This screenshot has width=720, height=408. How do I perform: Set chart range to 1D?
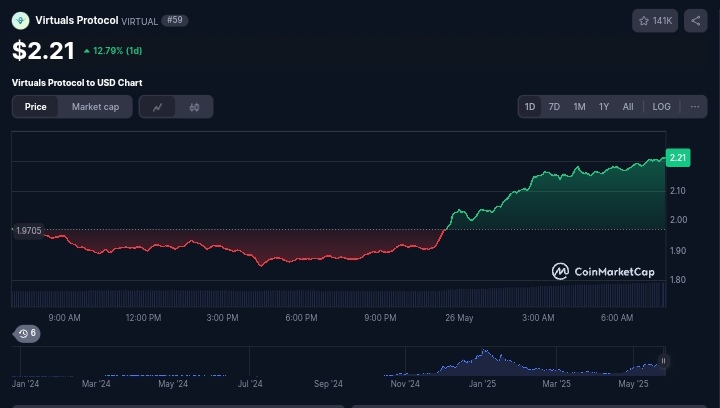click(x=530, y=106)
